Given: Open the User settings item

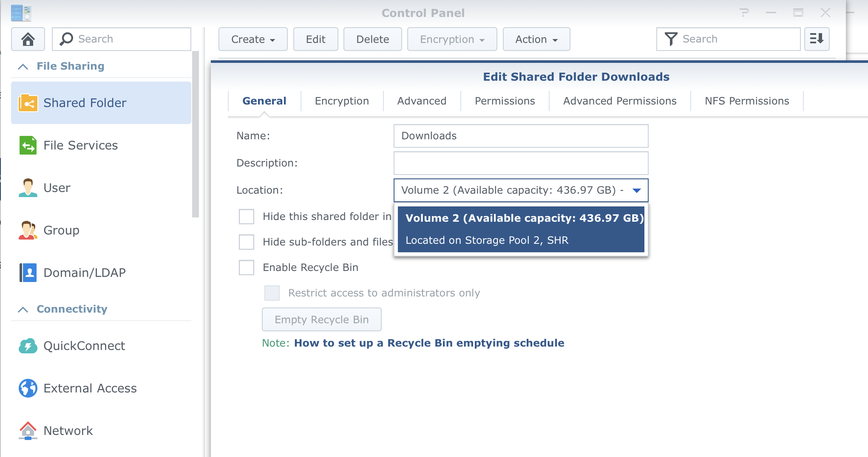Looking at the screenshot, I should (x=101, y=188).
